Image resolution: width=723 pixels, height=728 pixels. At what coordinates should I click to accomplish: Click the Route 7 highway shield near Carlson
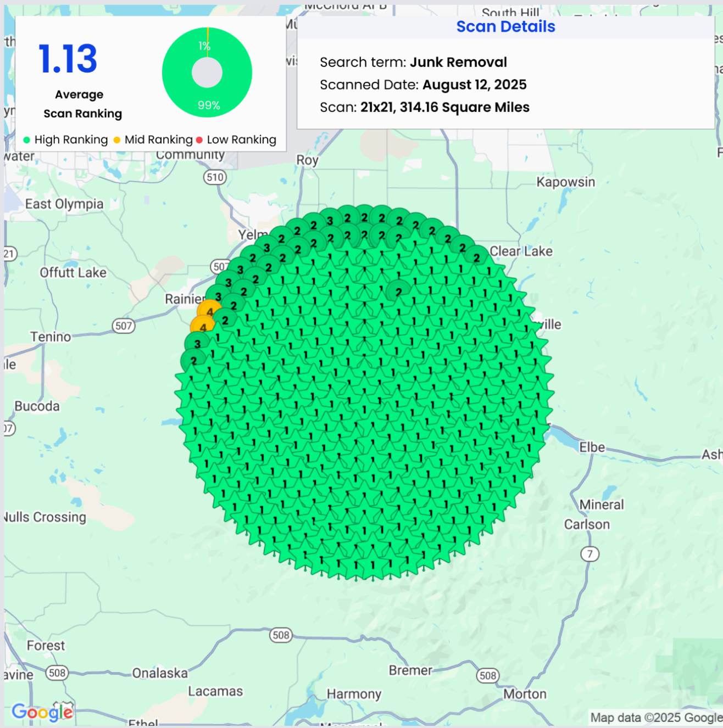point(589,554)
